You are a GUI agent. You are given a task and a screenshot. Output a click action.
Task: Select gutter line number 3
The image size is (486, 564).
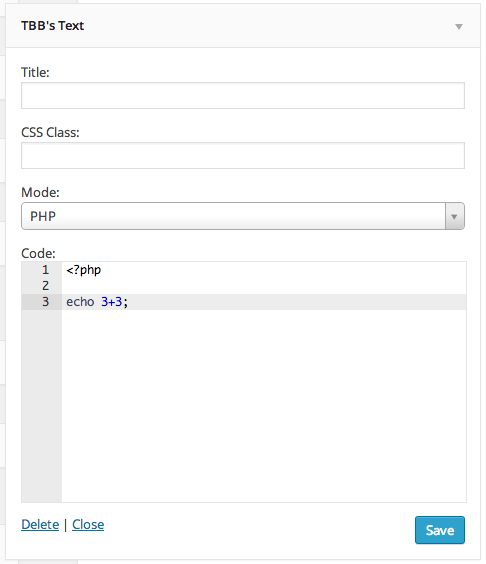45,302
